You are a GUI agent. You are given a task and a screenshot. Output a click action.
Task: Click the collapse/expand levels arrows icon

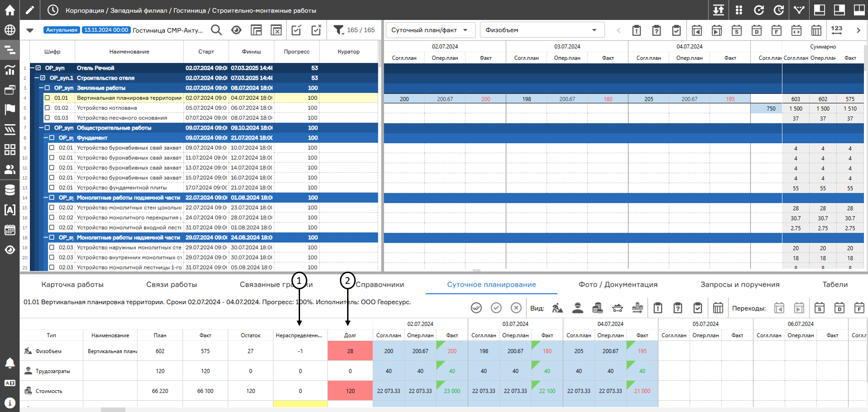[x=718, y=10]
